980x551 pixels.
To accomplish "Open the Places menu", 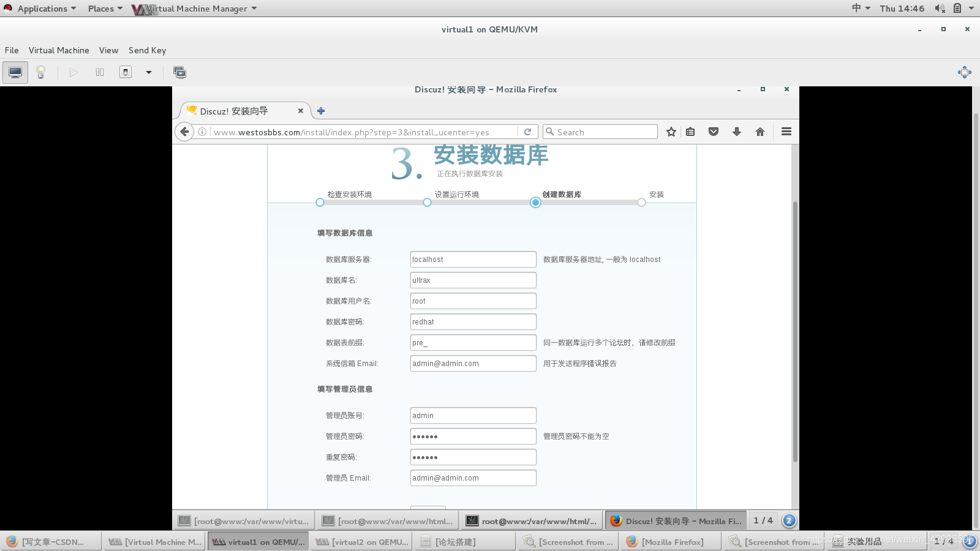I will click(x=105, y=9).
